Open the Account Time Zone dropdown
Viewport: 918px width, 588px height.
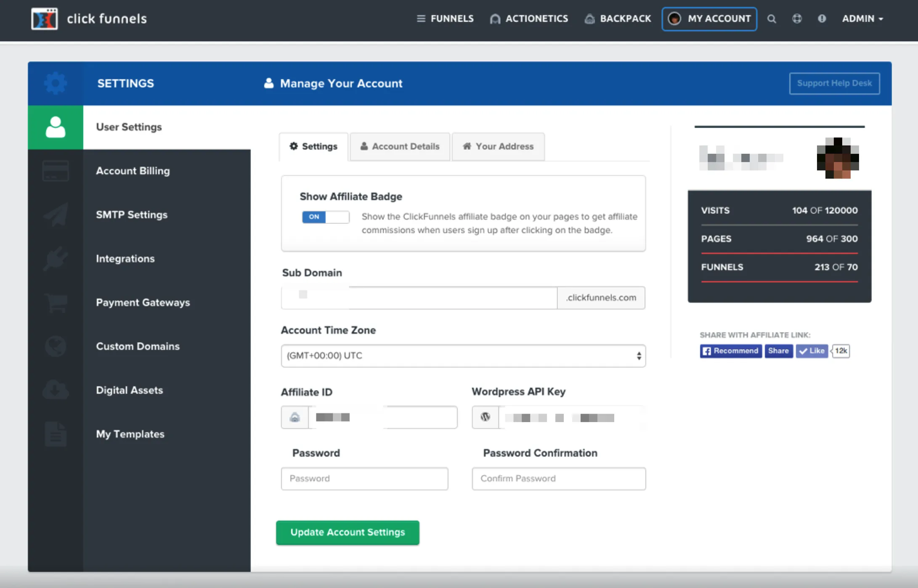pos(463,355)
